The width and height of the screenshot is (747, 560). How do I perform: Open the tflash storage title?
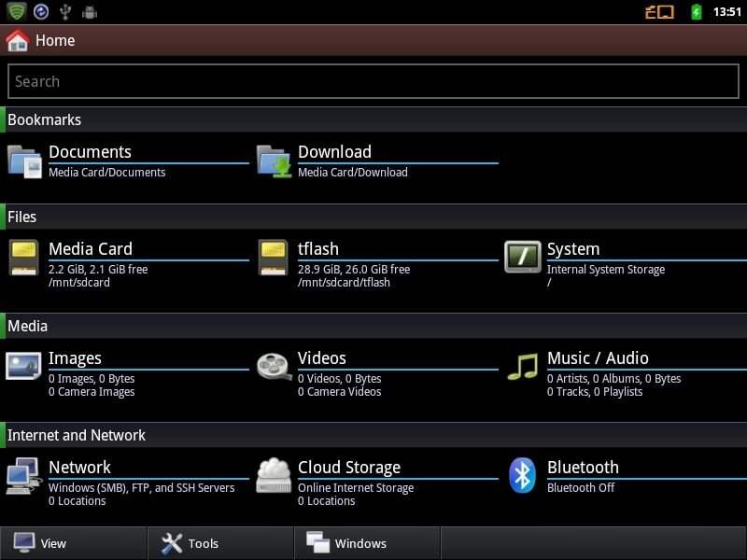[318, 249]
